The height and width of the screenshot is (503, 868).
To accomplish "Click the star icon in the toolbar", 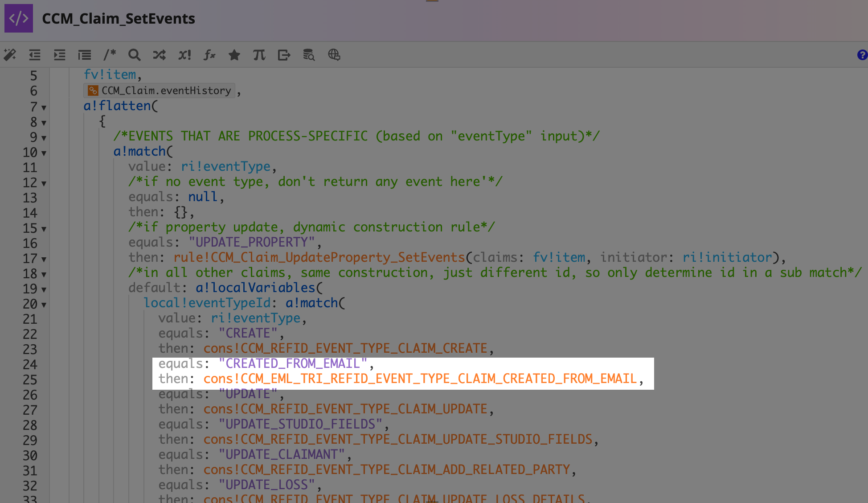I will click(x=234, y=55).
